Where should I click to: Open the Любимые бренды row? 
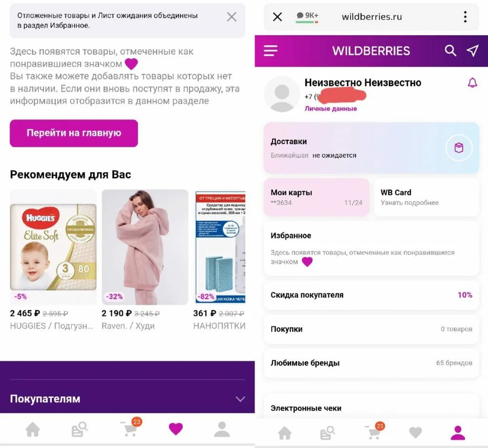371,363
